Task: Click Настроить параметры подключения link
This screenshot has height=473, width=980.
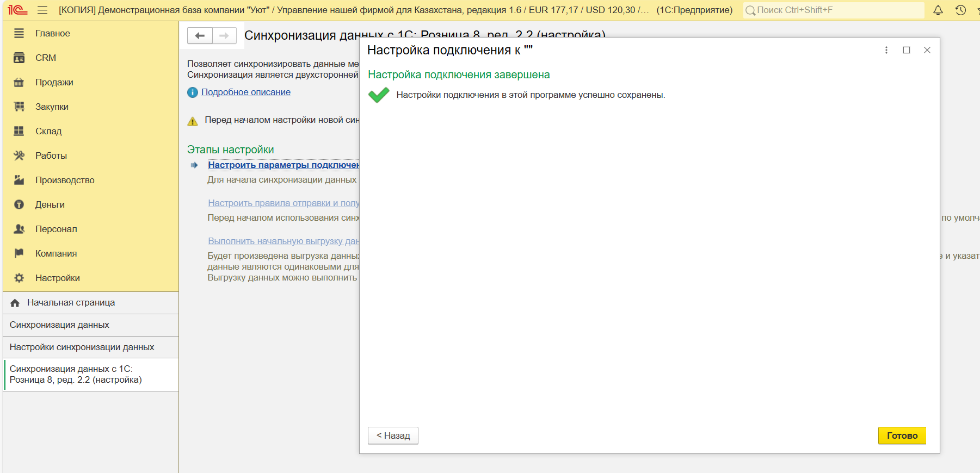Action: pos(283,165)
